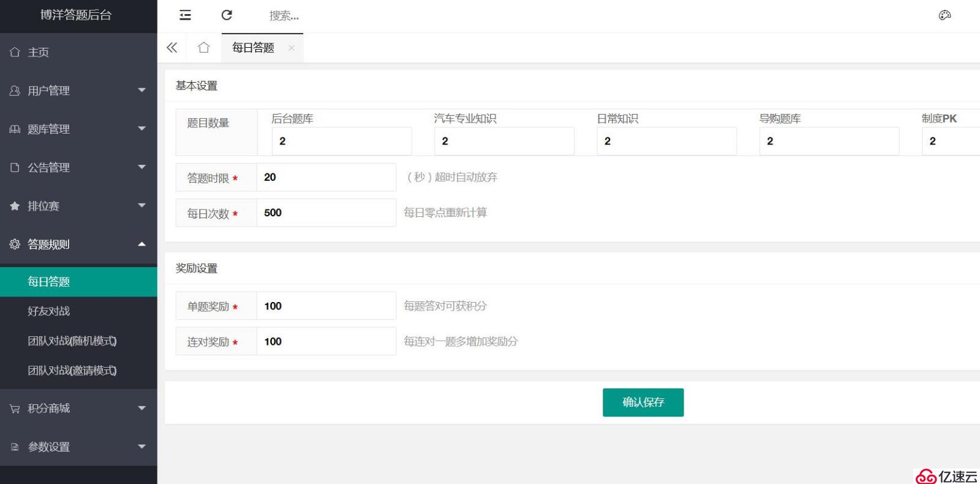Click the 公告管理 document icon
Viewport: 980px width, 484px height.
pos(15,167)
